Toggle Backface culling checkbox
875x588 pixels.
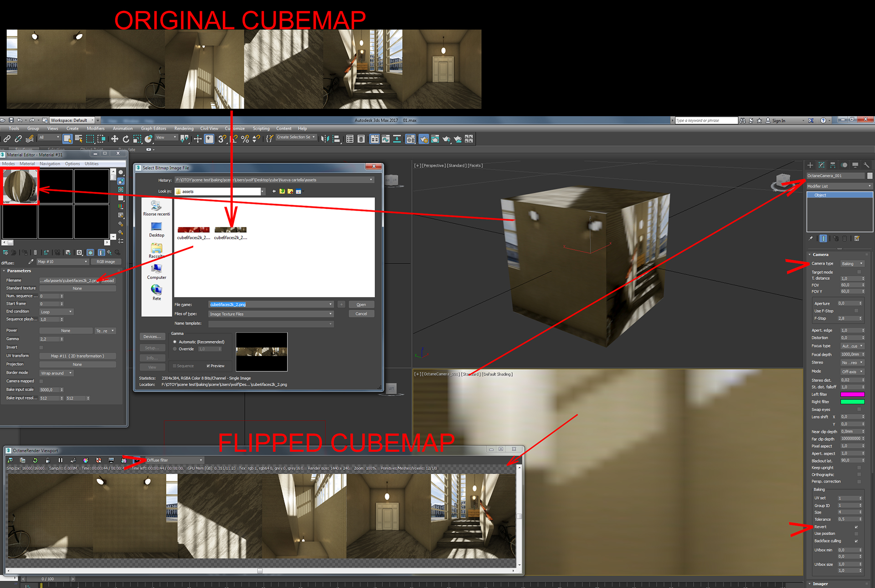coord(856,541)
